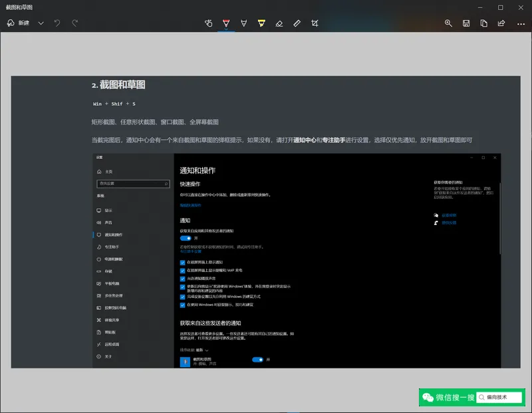
Task: Save the snip with floppy disk icon
Action: tap(466, 23)
